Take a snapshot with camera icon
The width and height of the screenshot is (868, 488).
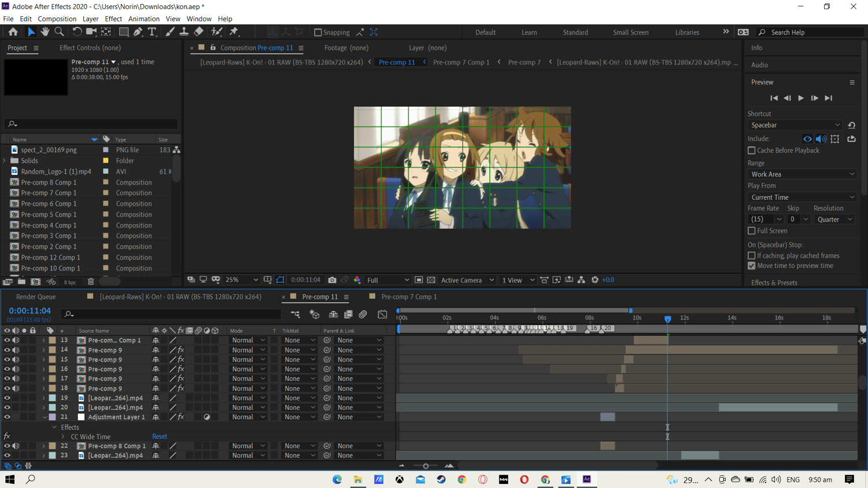[x=332, y=280]
